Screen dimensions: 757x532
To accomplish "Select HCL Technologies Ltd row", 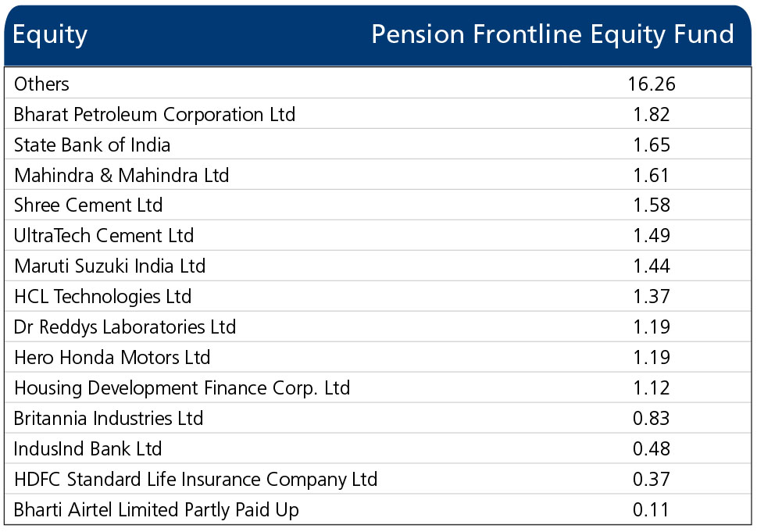I will point(378,296).
